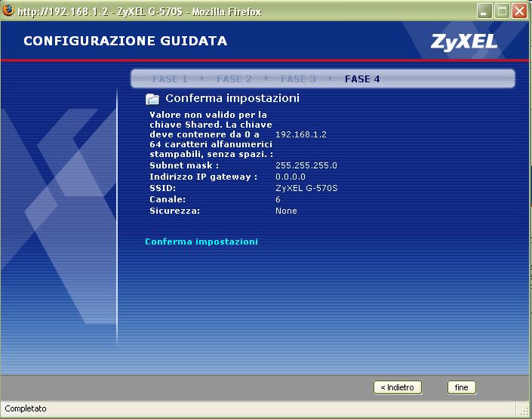Click the folder icon beside Conferma impostazioni
Image resolution: width=532 pixels, height=419 pixels.
(x=152, y=99)
